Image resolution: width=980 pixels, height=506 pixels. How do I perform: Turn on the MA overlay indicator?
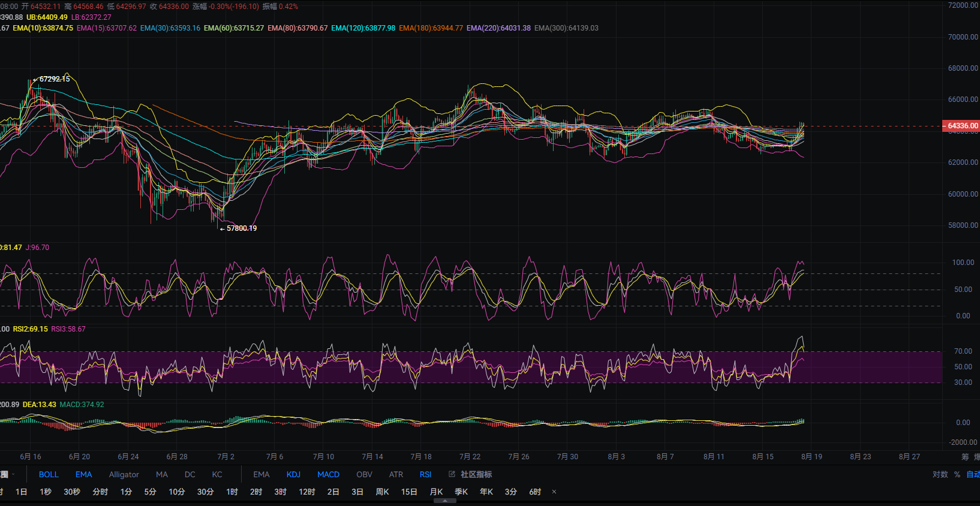click(x=162, y=474)
